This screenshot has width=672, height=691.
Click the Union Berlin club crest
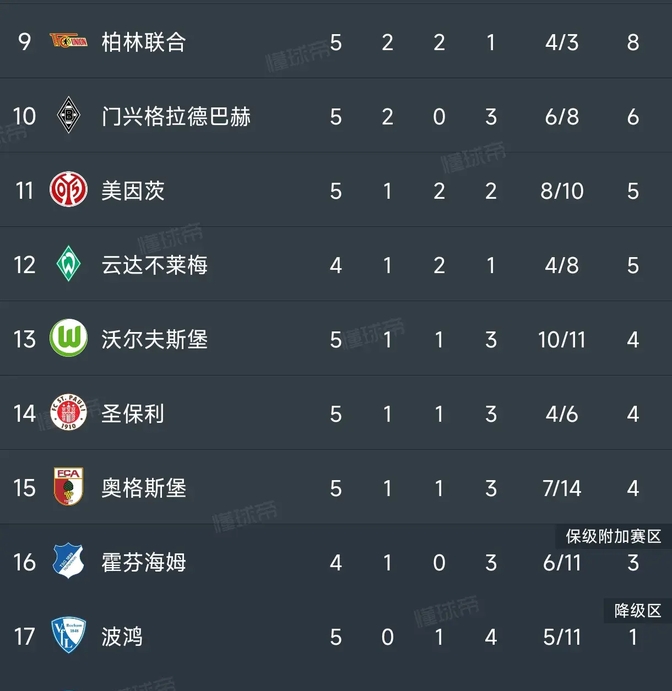69,41
